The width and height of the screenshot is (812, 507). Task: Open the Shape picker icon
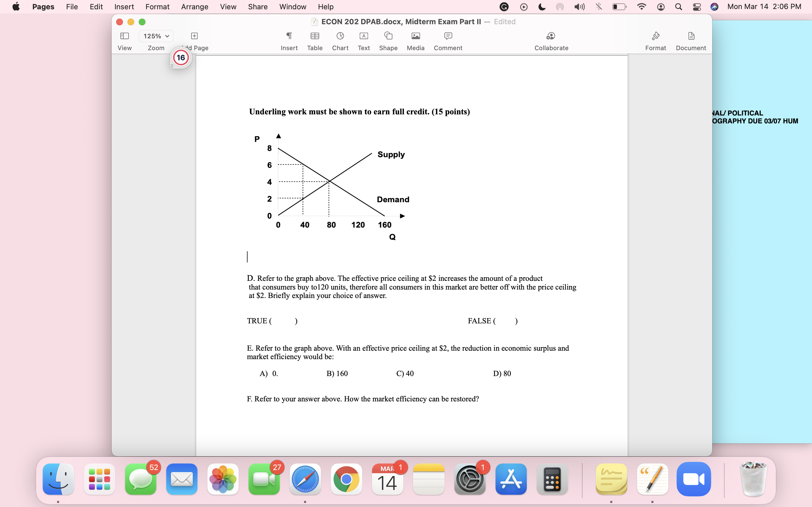pos(388,36)
